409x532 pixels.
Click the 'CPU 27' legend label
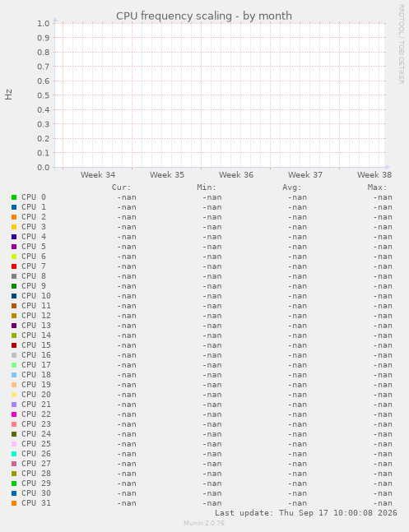pyautogui.click(x=36, y=464)
